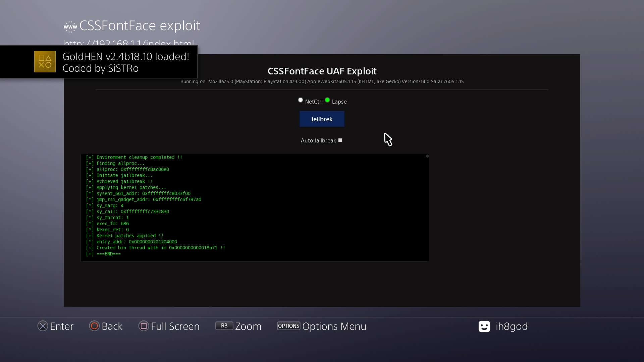Viewport: 644px width, 362px height.
Task: Click log line '===END==='
Action: (103, 254)
